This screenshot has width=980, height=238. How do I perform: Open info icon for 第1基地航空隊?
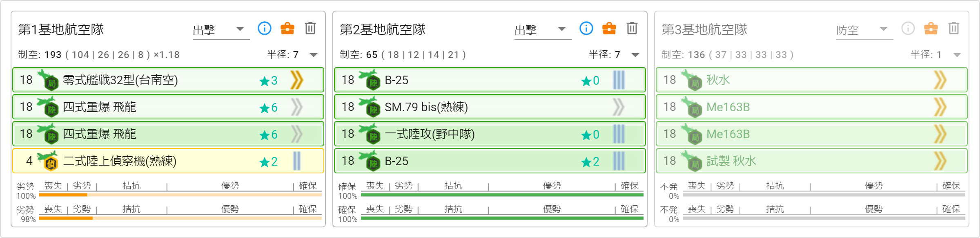pyautogui.click(x=265, y=28)
